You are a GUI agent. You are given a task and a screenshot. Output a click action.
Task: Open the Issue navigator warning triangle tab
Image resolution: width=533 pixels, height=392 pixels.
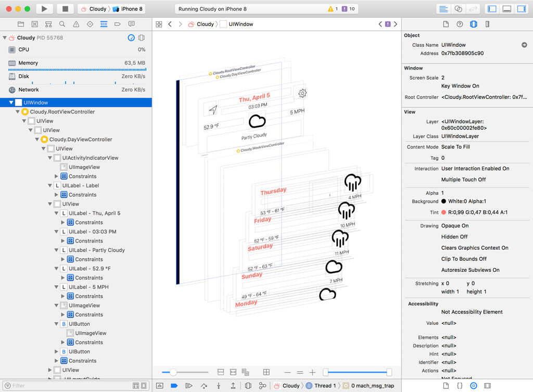(76, 24)
